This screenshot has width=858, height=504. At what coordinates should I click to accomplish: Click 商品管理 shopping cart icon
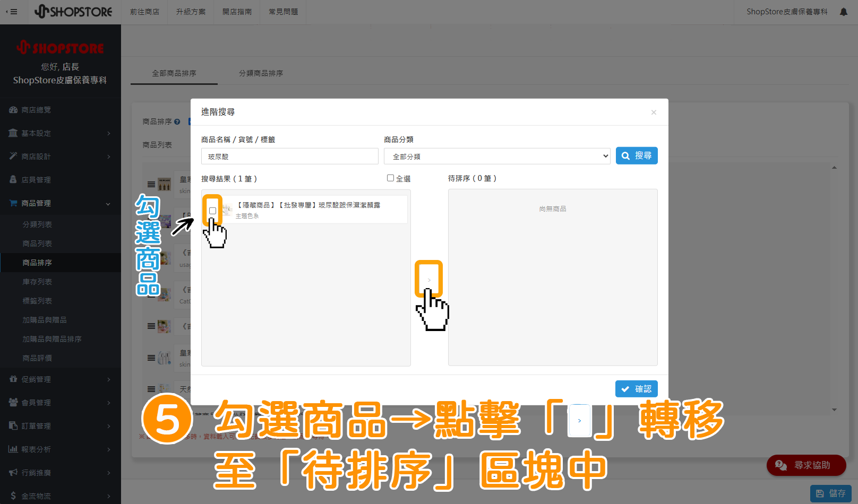pyautogui.click(x=13, y=203)
